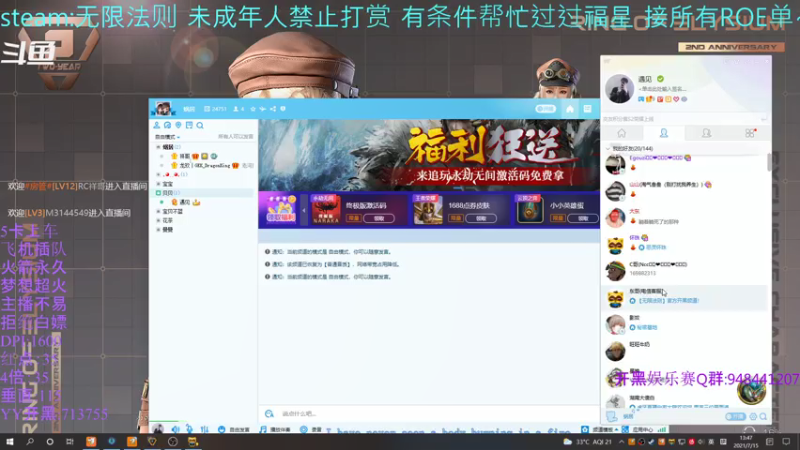Click the banner carousel left arrow
This screenshot has width=800, height=450.
(x=304, y=210)
